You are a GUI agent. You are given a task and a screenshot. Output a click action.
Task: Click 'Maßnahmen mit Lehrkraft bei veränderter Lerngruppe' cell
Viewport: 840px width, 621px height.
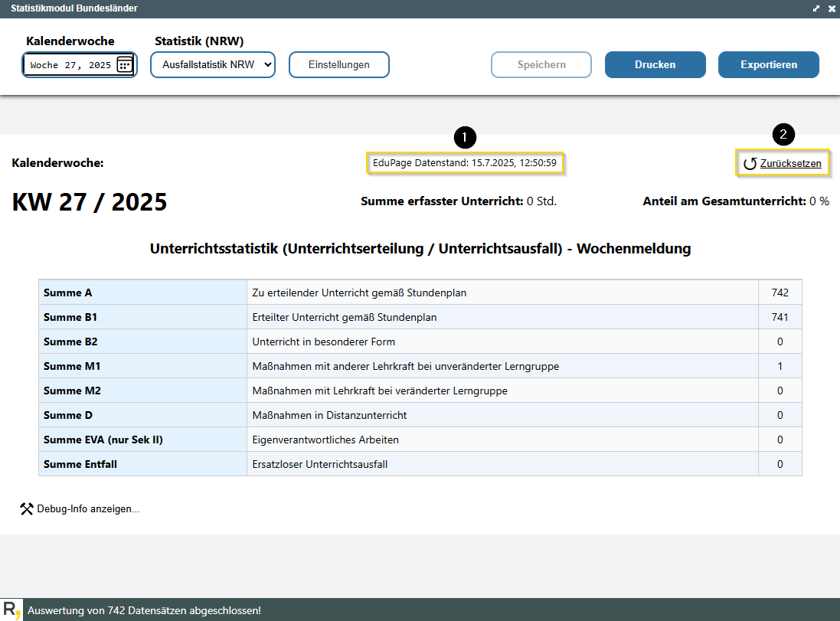pyautogui.click(x=502, y=391)
